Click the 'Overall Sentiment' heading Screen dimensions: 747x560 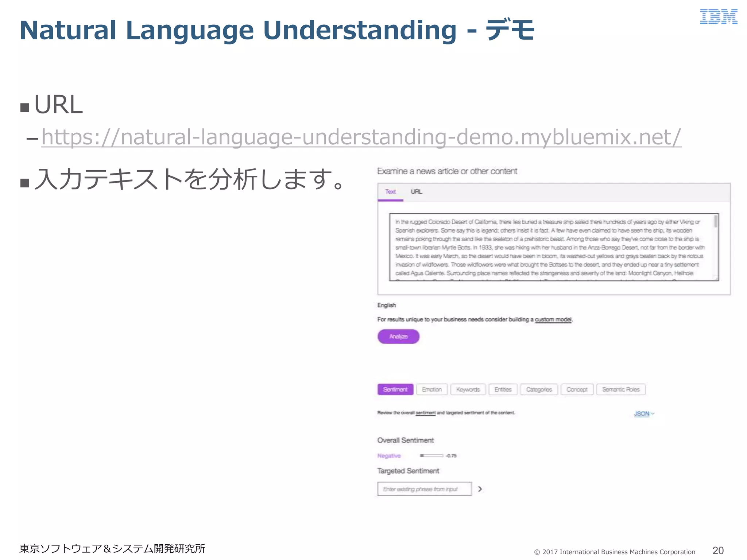(x=406, y=440)
